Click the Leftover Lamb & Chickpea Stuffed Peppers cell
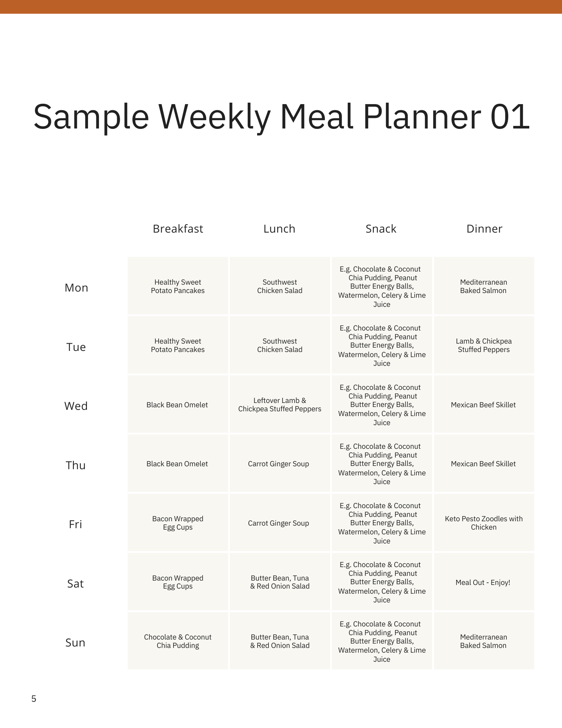The height and width of the screenshot is (728, 562). pyautogui.click(x=280, y=404)
